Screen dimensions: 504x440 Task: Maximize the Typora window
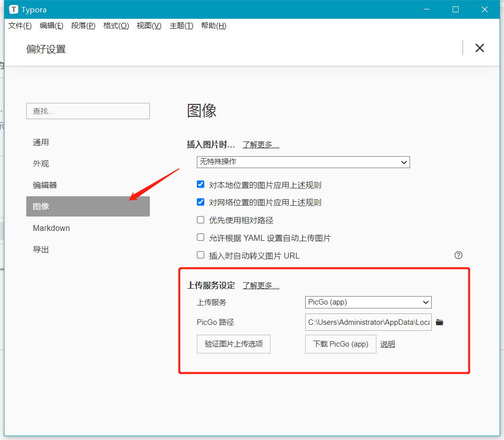tap(456, 10)
